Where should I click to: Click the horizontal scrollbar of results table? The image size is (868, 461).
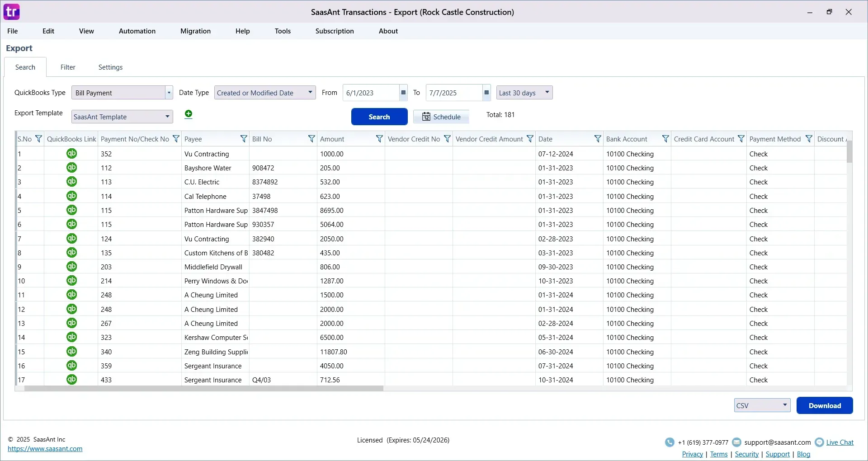pyautogui.click(x=203, y=388)
